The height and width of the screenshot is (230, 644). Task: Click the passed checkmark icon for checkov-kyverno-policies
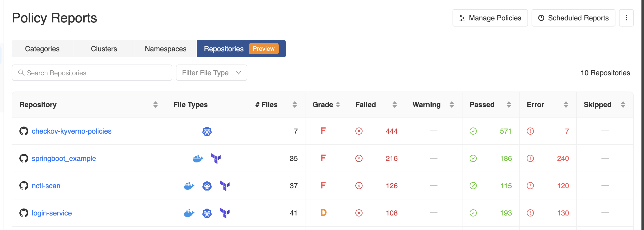pos(473,131)
